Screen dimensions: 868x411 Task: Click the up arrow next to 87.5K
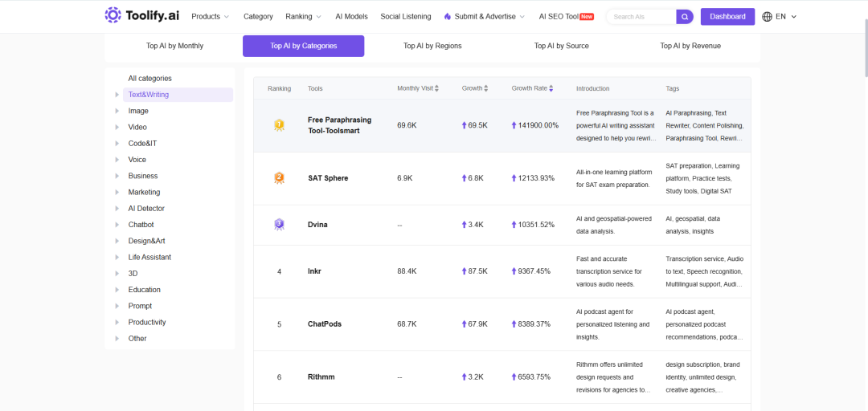[465, 271]
